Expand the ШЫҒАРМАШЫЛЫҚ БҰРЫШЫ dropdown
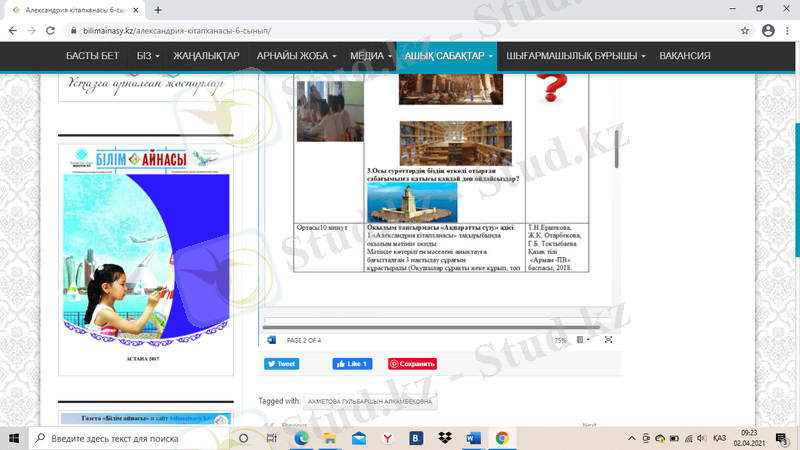The image size is (800, 450). pyautogui.click(x=576, y=56)
